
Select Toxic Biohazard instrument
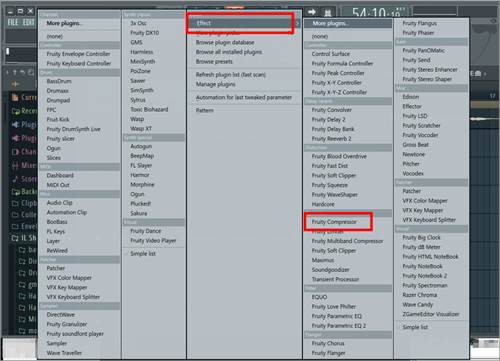click(x=149, y=110)
